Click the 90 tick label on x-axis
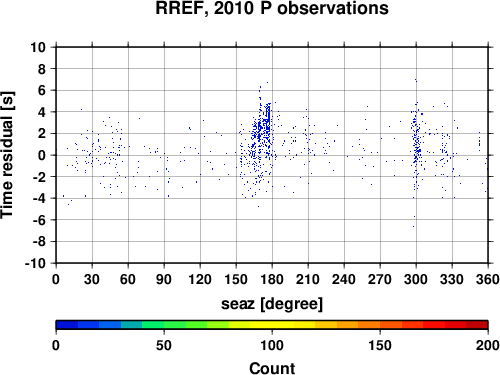 (164, 279)
